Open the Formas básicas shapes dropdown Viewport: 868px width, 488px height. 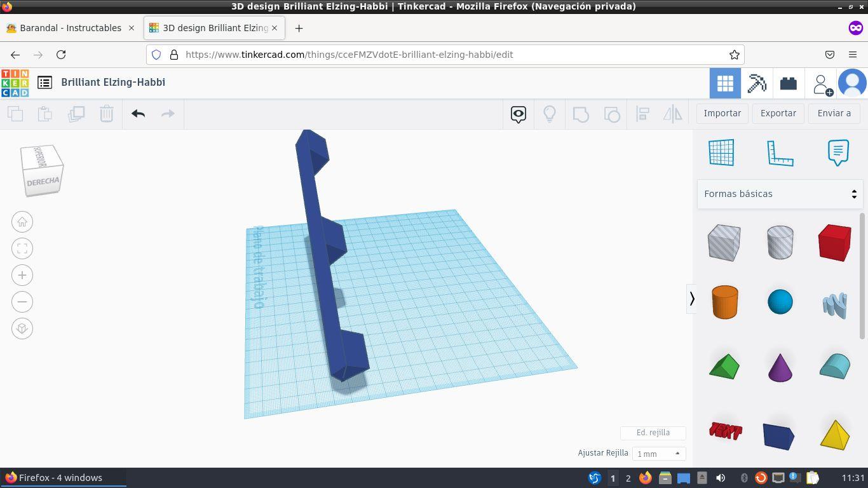pos(780,194)
